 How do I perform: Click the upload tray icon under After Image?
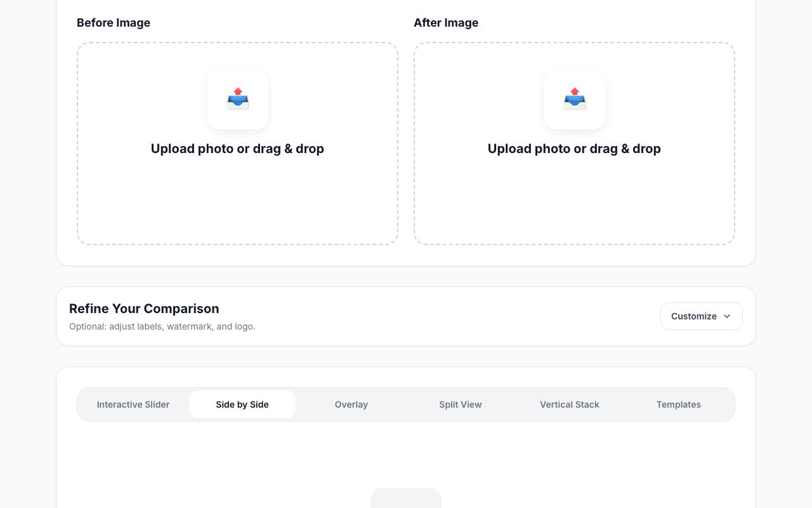click(575, 99)
